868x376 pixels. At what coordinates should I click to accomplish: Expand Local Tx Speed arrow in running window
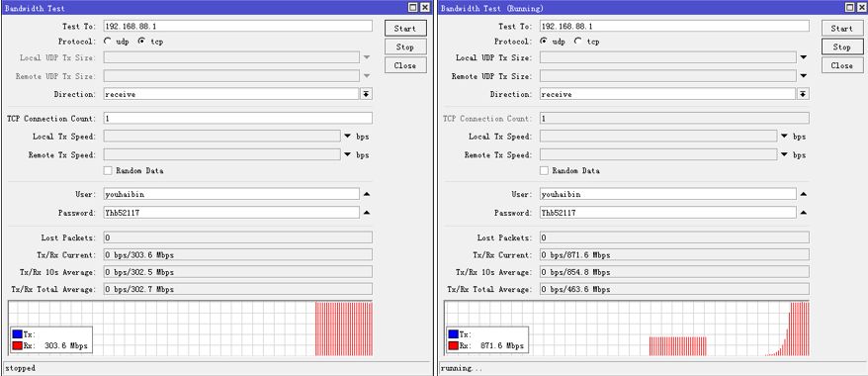784,137
